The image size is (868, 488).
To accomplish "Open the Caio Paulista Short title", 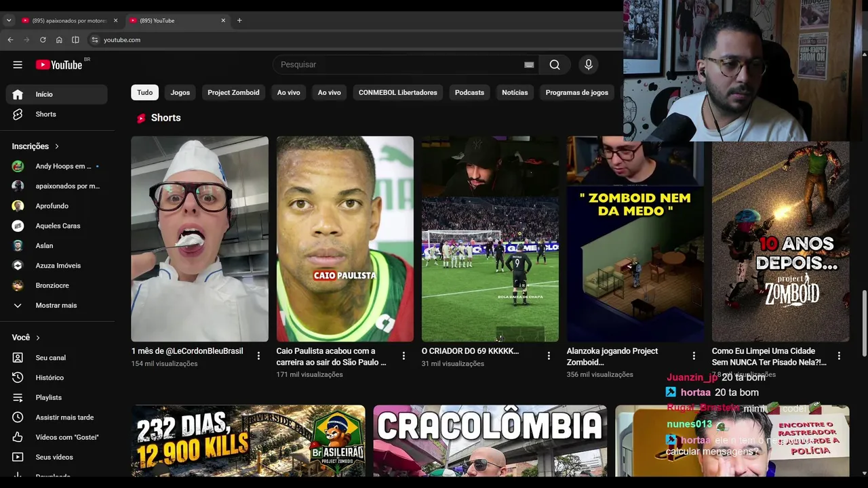I will click(x=332, y=357).
